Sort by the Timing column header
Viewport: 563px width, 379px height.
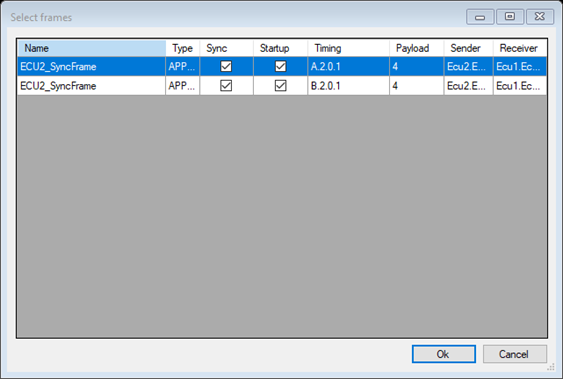[x=348, y=48]
